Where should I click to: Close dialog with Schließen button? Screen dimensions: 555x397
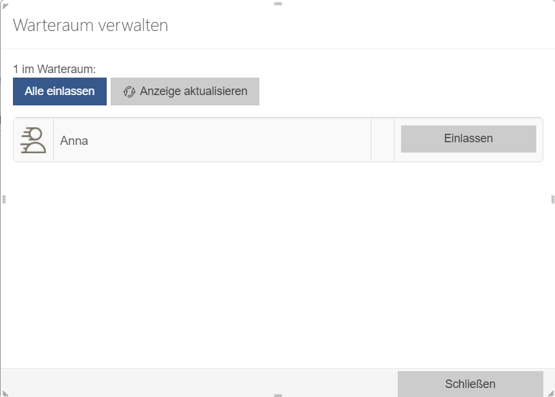point(470,384)
